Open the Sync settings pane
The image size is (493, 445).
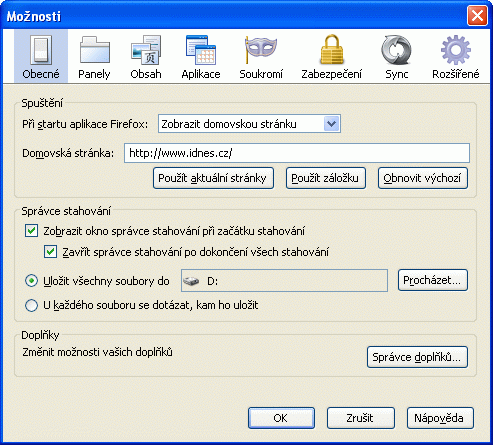coord(397,56)
